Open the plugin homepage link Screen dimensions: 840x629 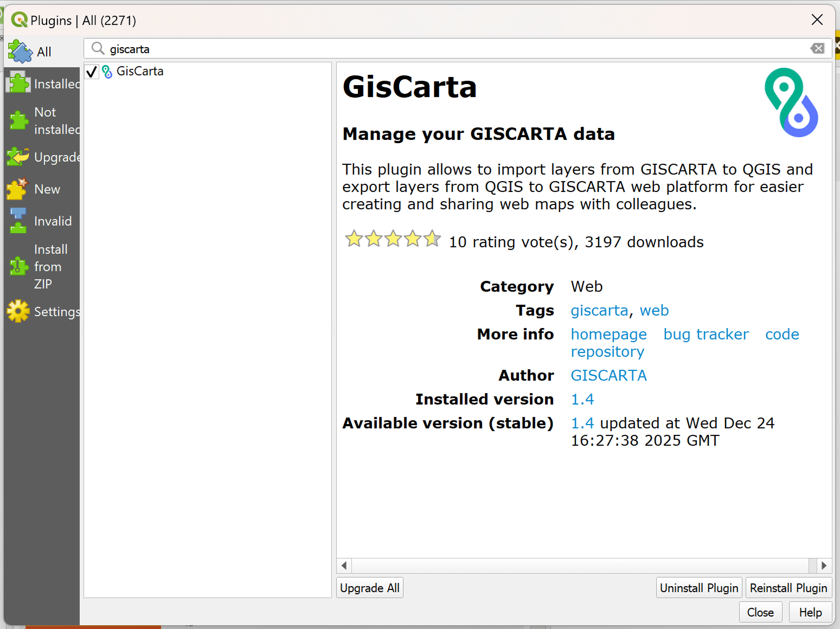[x=608, y=335]
